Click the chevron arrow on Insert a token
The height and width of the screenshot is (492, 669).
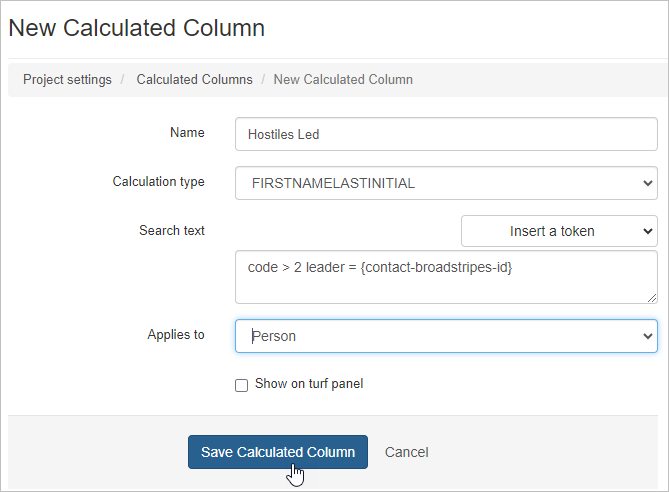645,231
